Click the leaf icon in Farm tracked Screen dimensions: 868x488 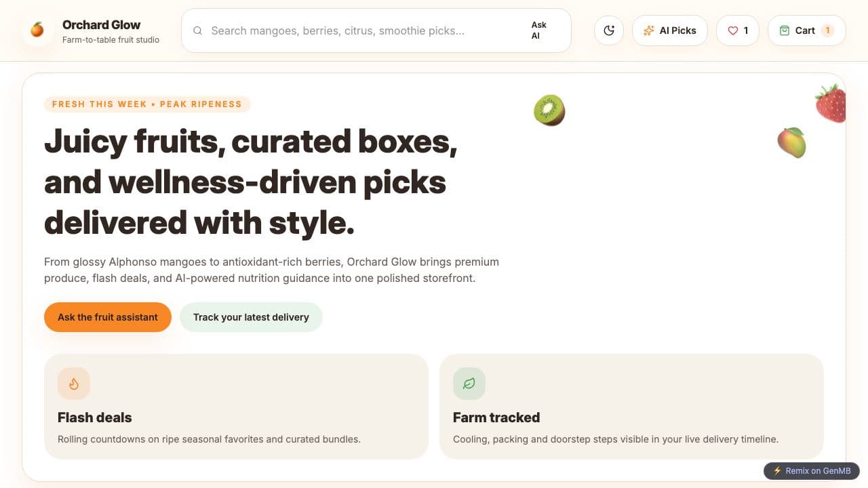469,384
